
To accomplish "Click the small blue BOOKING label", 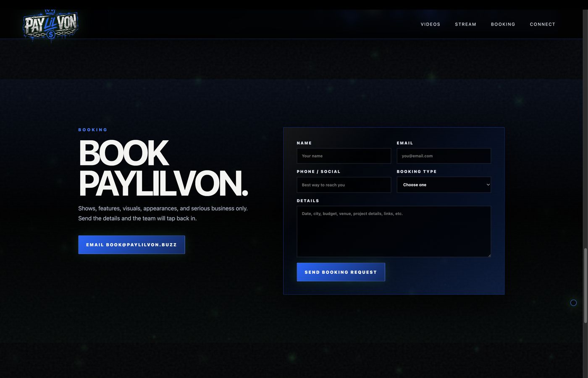I will click(x=93, y=130).
